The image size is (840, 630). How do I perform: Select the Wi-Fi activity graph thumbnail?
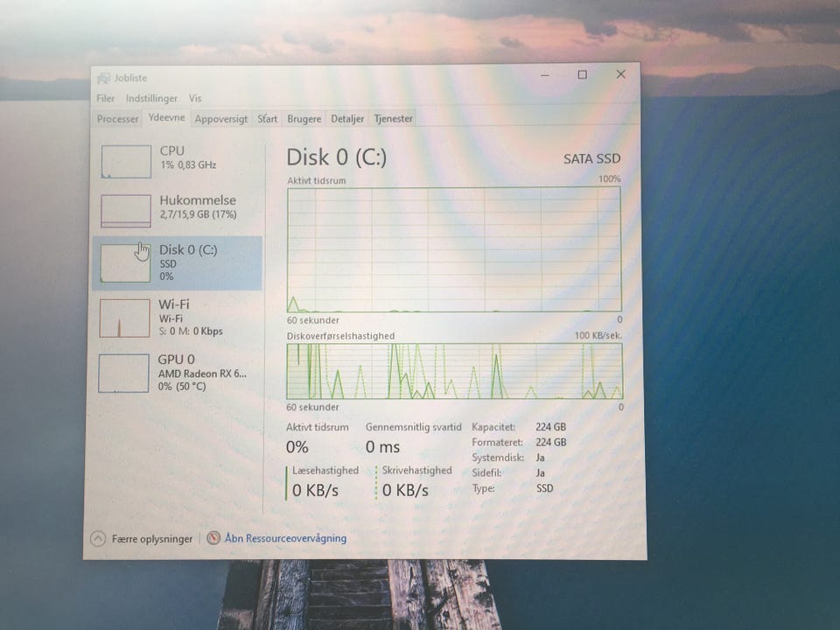tap(125, 318)
